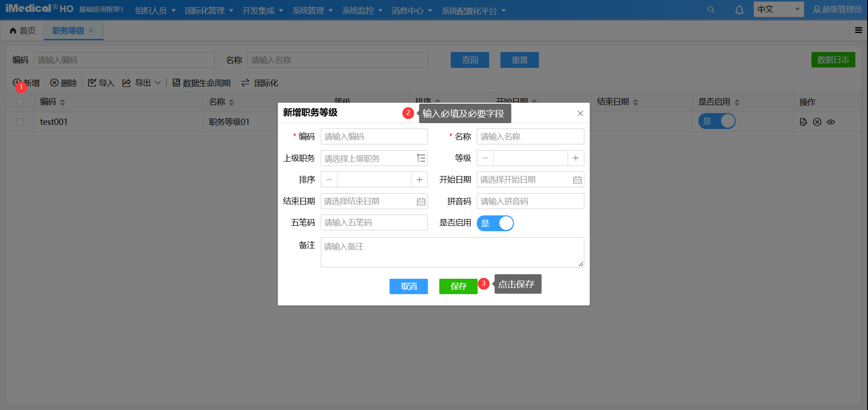Click 保存 in the dialog
This screenshot has width=868, height=410.
[458, 286]
